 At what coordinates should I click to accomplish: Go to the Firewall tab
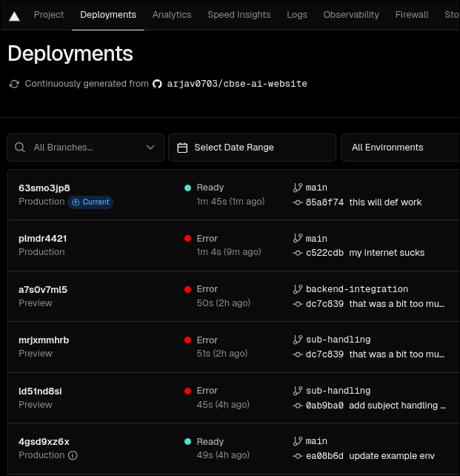[412, 15]
